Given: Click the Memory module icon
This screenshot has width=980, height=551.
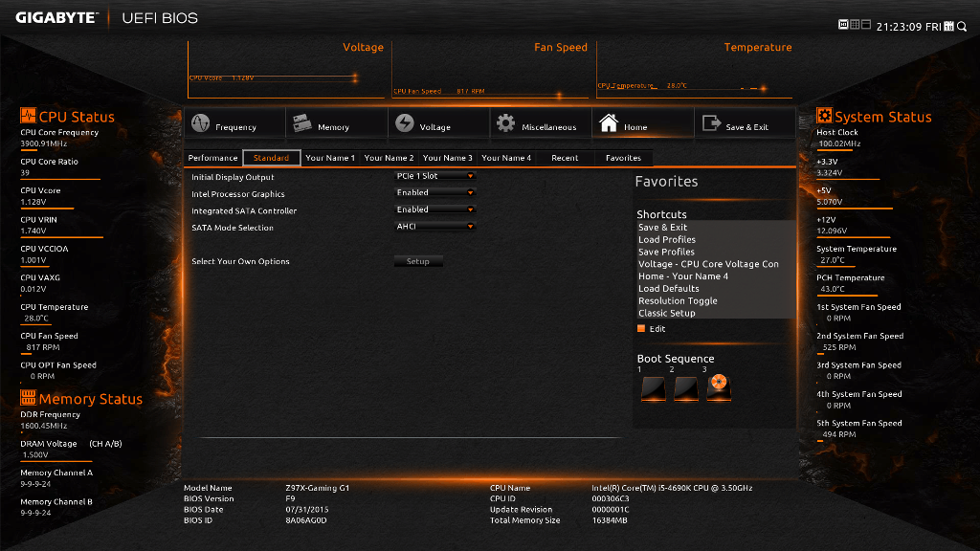Looking at the screenshot, I should (x=301, y=123).
